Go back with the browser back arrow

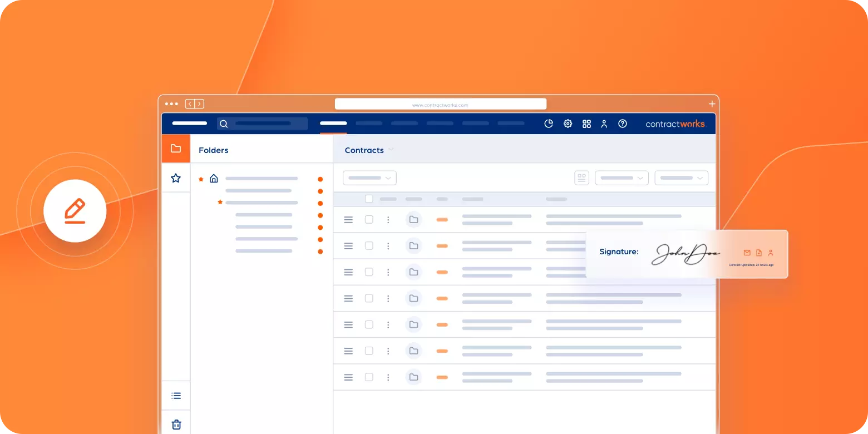pyautogui.click(x=190, y=104)
